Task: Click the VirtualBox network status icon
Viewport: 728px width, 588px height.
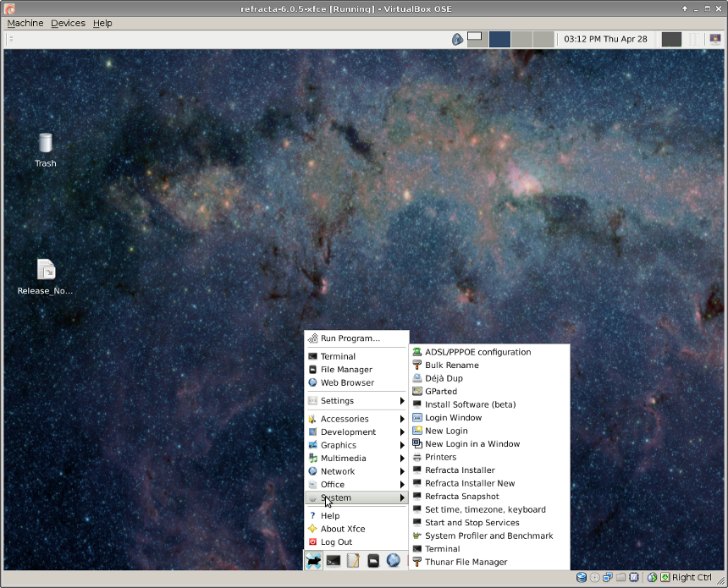Action: [608, 578]
